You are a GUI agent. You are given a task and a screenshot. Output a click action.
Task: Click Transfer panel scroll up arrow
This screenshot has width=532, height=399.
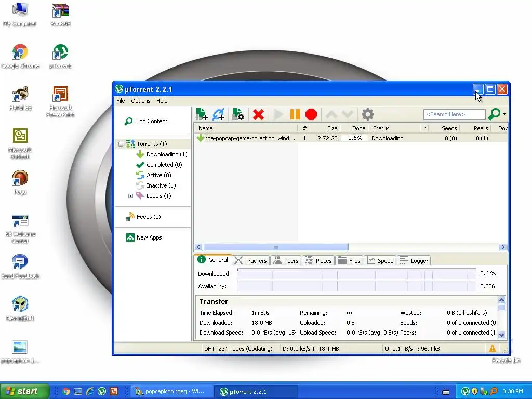pyautogui.click(x=501, y=300)
